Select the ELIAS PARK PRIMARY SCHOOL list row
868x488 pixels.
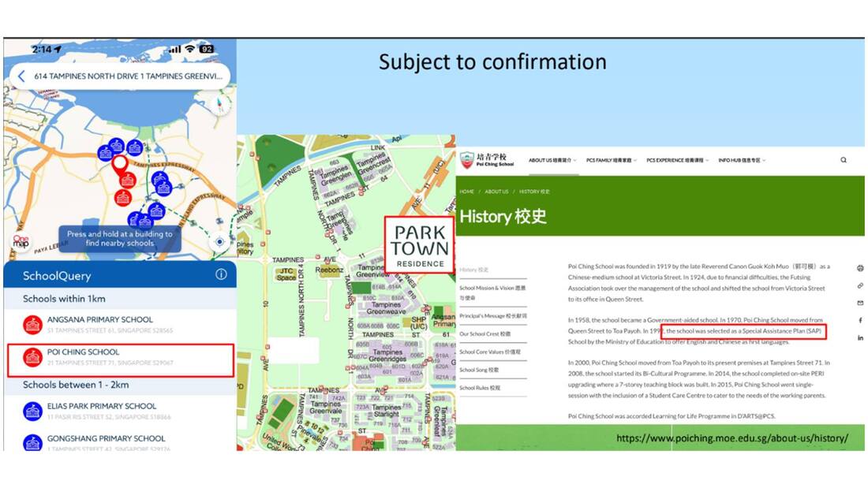click(x=120, y=411)
